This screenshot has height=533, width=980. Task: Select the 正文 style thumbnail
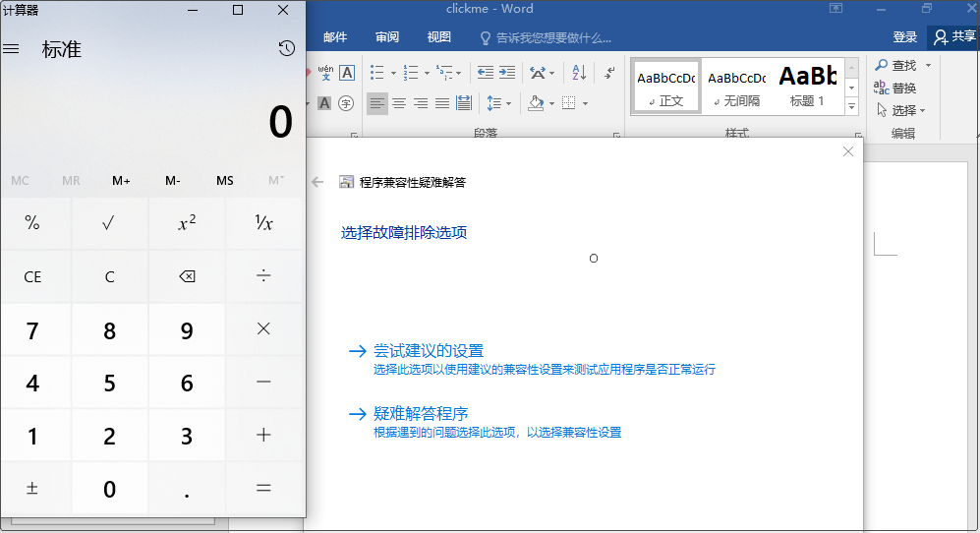point(666,87)
